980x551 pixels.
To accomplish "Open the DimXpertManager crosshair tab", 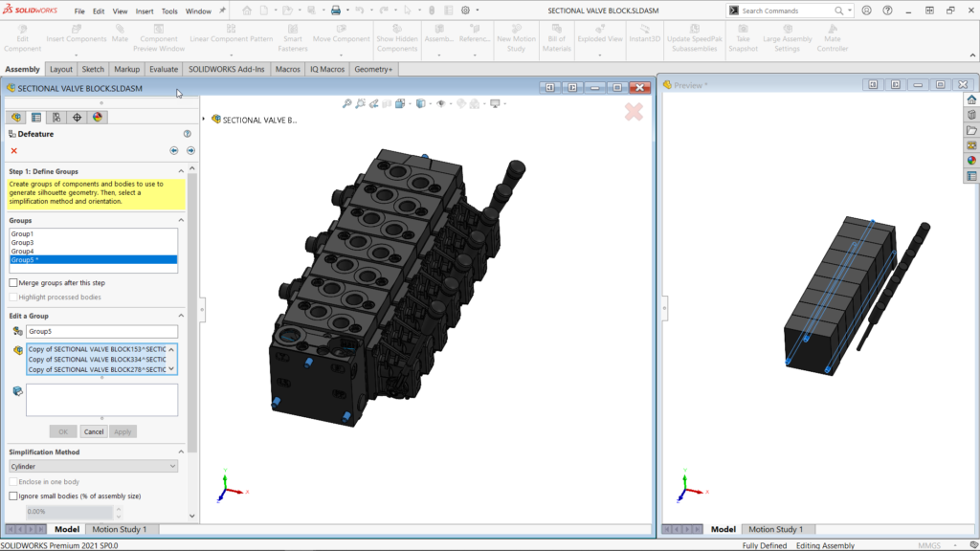I will (x=77, y=117).
